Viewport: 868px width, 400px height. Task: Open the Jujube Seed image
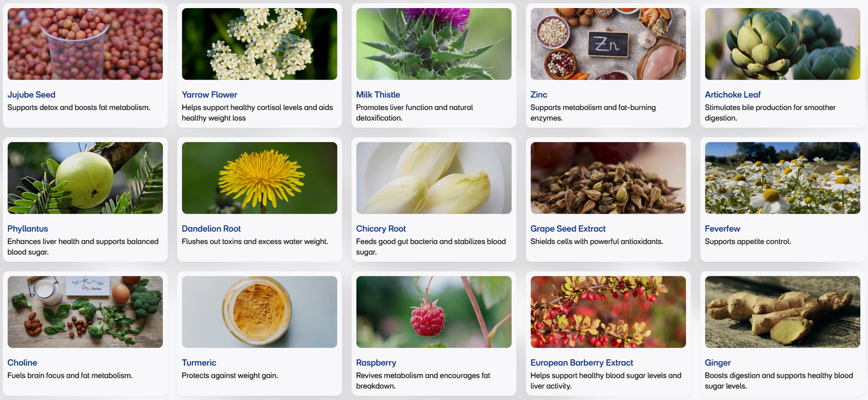(85, 44)
